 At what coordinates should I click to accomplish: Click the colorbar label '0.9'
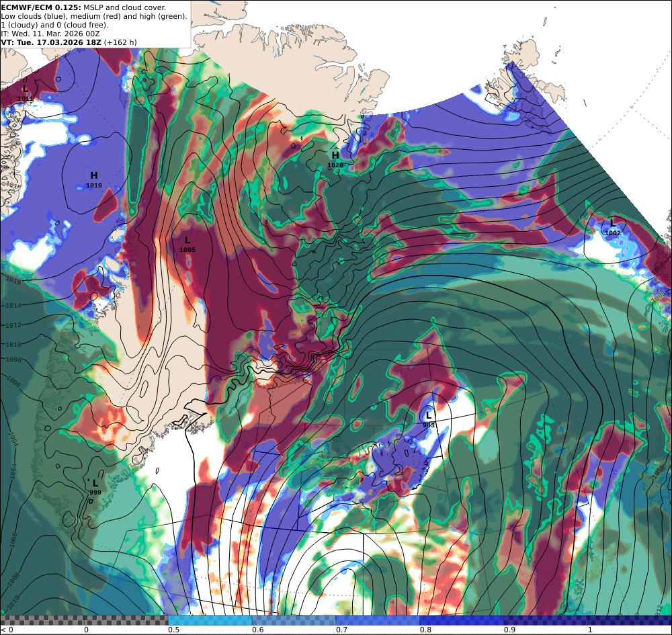[x=509, y=630]
